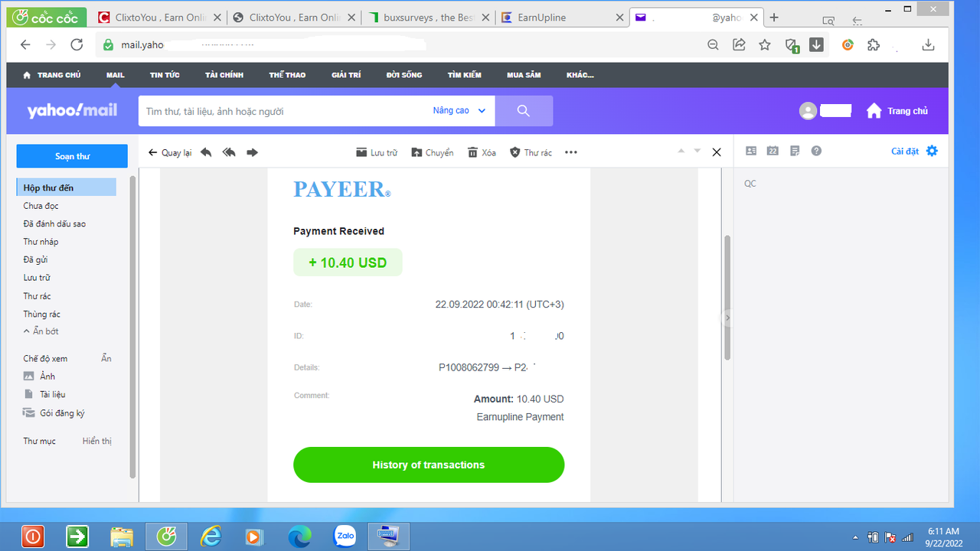Switch to the second ClixtoYou tab
Screen dimensions: 980x551
(x=296, y=18)
